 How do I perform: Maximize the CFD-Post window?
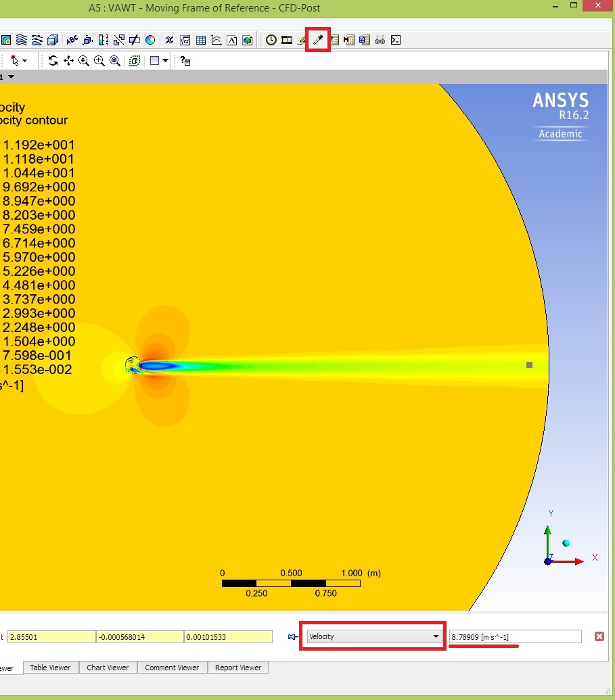click(x=574, y=5)
